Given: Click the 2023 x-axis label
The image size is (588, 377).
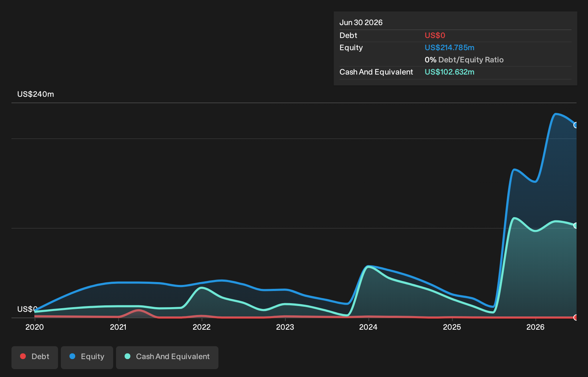Looking at the screenshot, I should click(x=285, y=327).
